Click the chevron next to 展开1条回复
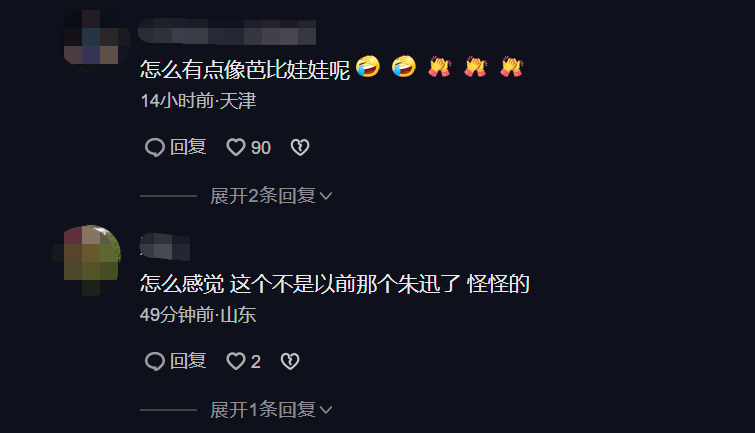The width and height of the screenshot is (755, 433). click(x=326, y=410)
